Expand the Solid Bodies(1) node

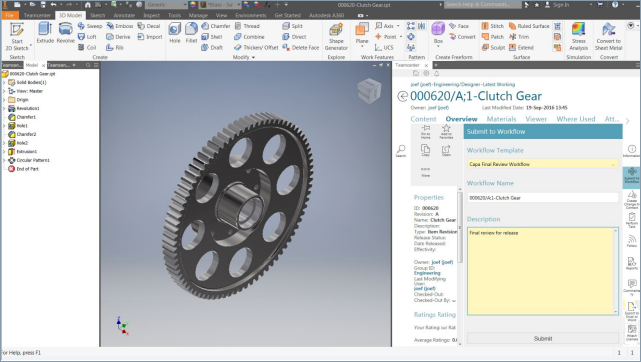coord(4,83)
